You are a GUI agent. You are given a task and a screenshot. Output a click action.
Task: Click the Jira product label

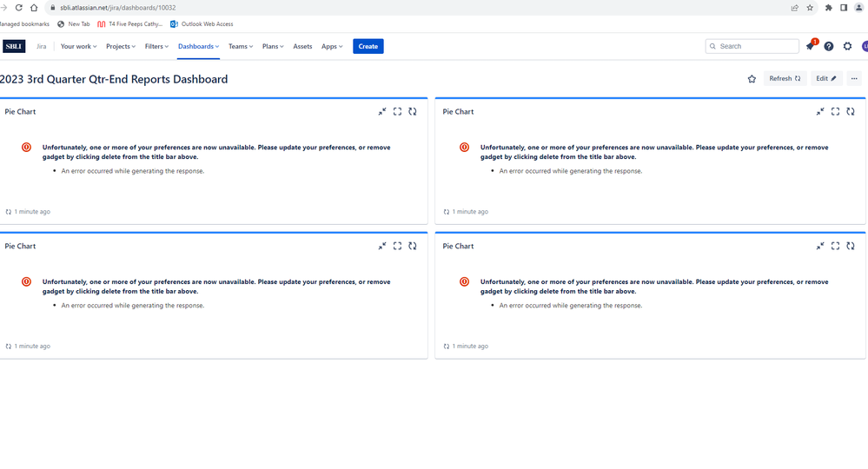pyautogui.click(x=42, y=46)
